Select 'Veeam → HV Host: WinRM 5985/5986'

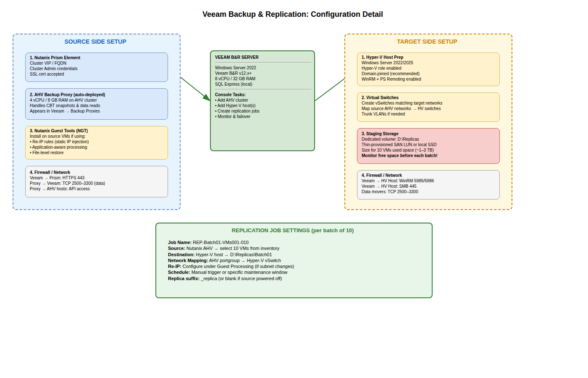(x=398, y=181)
